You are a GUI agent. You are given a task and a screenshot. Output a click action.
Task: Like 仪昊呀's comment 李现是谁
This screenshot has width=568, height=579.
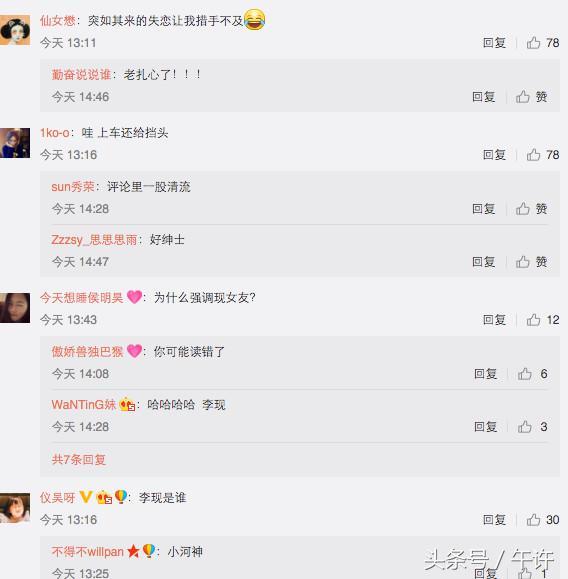pos(543,520)
